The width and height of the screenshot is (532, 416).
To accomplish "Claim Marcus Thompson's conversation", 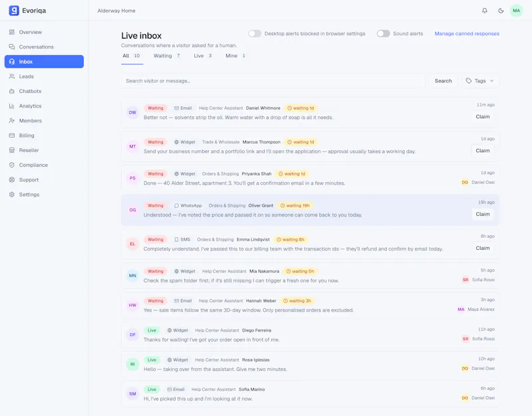I will (483, 151).
